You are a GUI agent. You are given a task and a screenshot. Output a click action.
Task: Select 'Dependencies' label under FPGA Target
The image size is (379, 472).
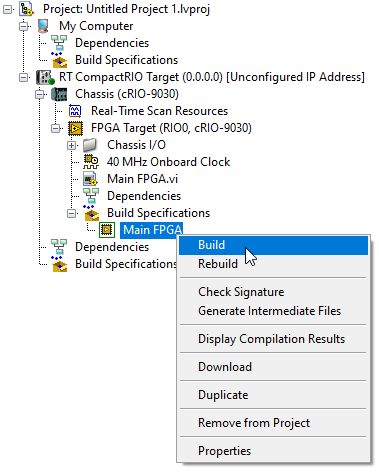coord(144,196)
